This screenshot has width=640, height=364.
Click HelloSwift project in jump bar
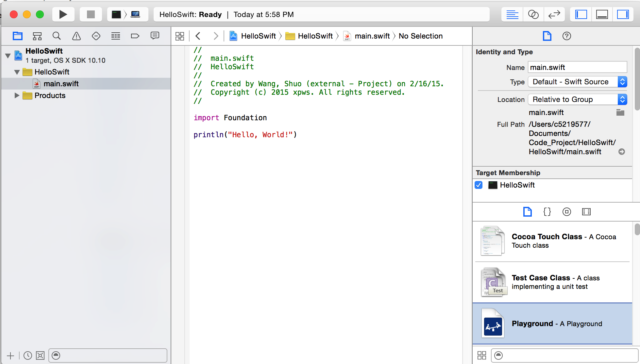tap(253, 36)
